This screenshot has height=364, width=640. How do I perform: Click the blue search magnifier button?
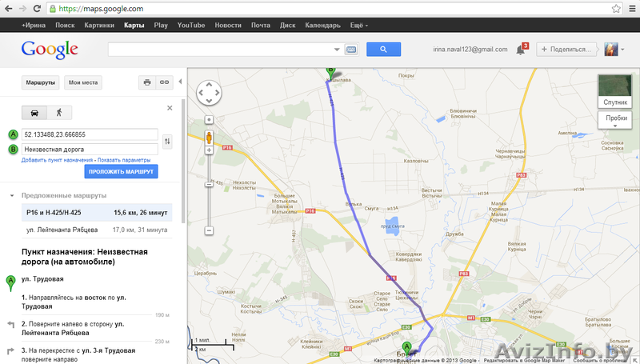[383, 49]
